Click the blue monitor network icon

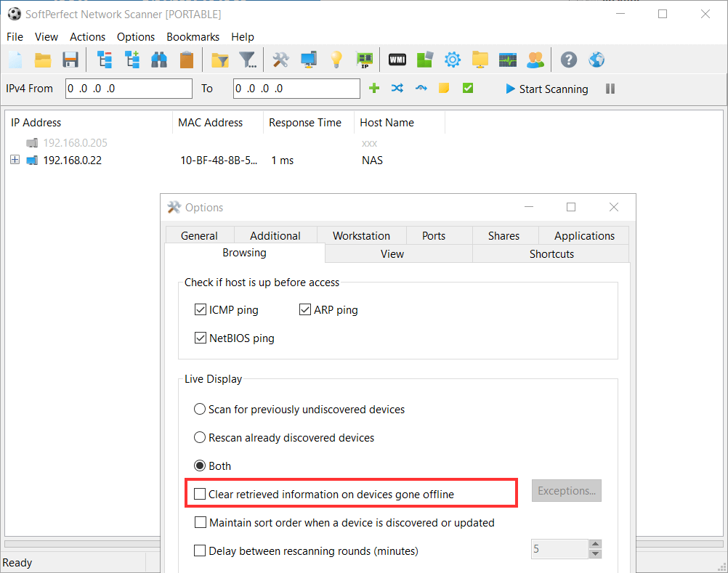[309, 60]
